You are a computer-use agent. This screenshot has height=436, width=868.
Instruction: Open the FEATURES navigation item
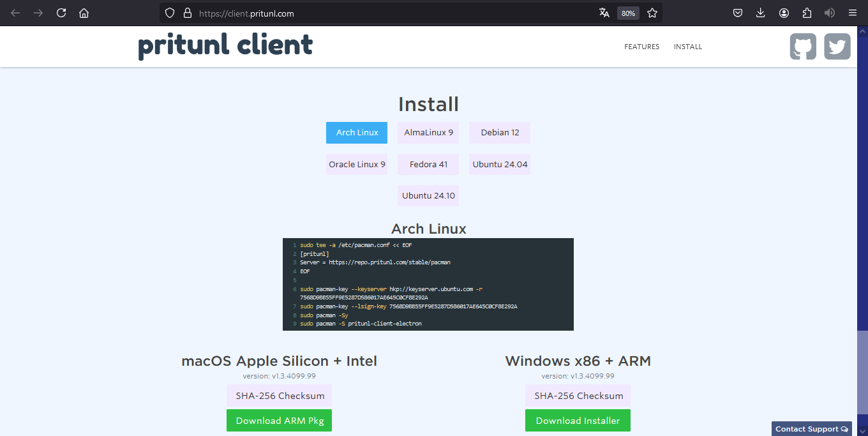pyautogui.click(x=641, y=47)
